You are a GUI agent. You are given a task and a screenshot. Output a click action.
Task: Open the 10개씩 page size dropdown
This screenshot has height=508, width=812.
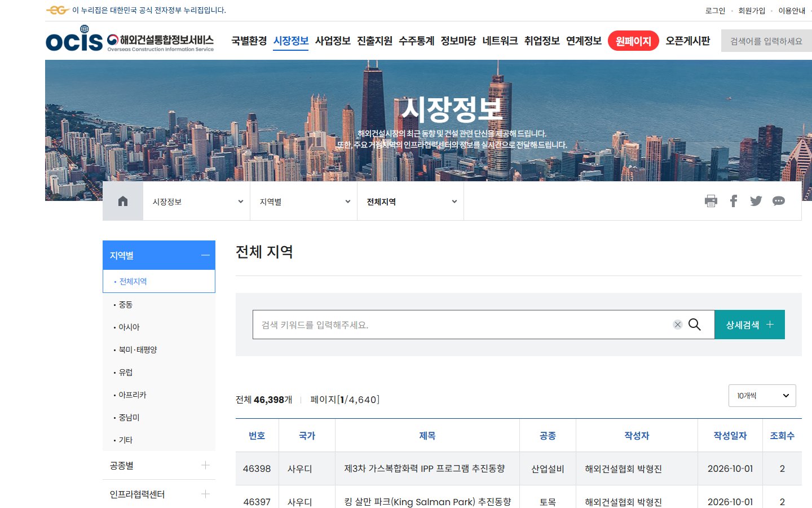pyautogui.click(x=762, y=396)
